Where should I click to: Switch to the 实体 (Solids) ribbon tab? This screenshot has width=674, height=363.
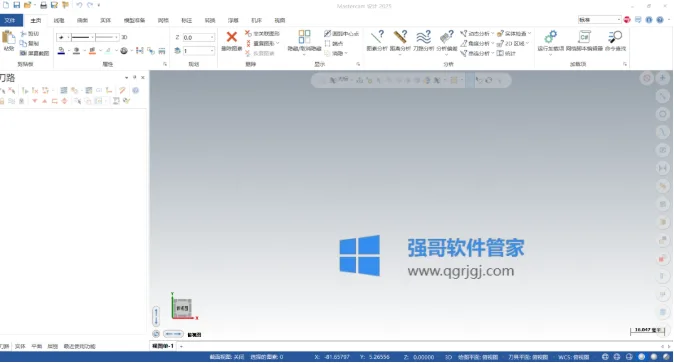[105, 20]
